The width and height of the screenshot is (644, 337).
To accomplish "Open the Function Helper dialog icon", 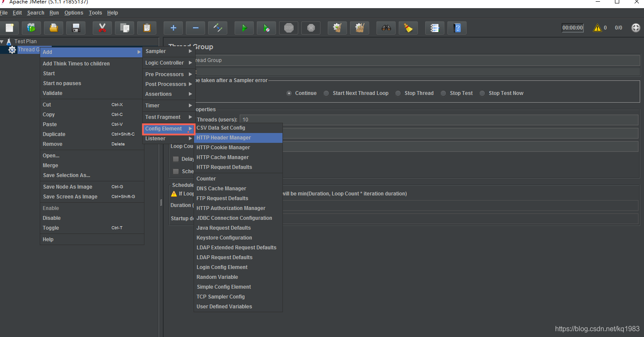I will tap(435, 28).
